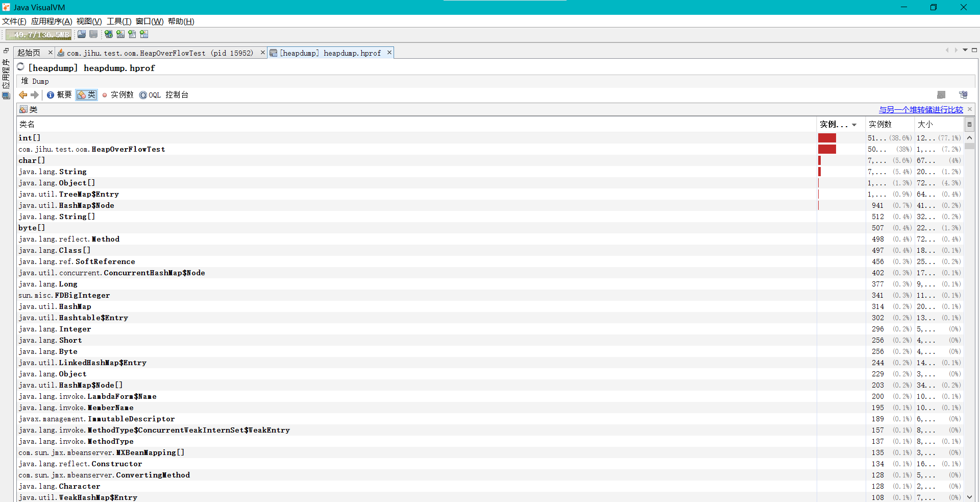Click the scrollbar up arrow

coord(969,137)
